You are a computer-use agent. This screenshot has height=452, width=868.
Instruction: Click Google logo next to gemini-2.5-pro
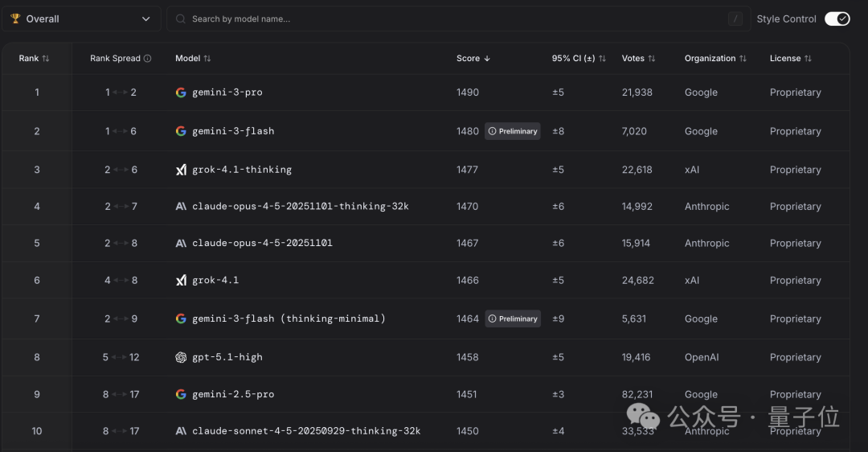click(x=181, y=394)
